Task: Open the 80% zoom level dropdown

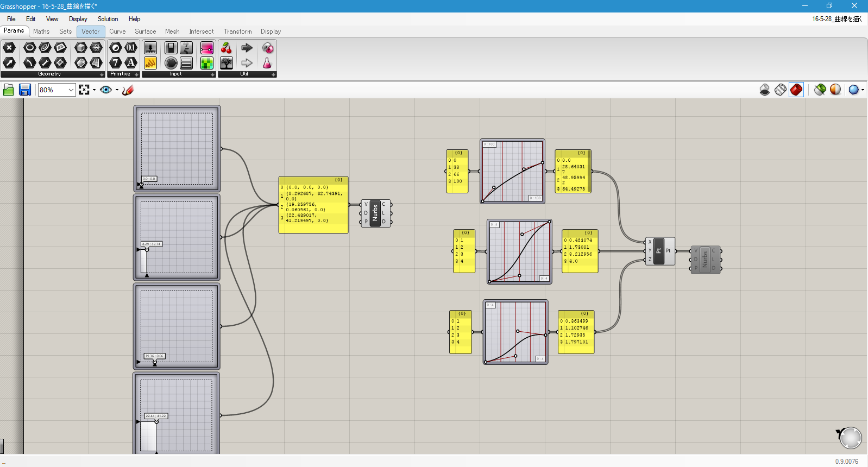Action: point(56,90)
